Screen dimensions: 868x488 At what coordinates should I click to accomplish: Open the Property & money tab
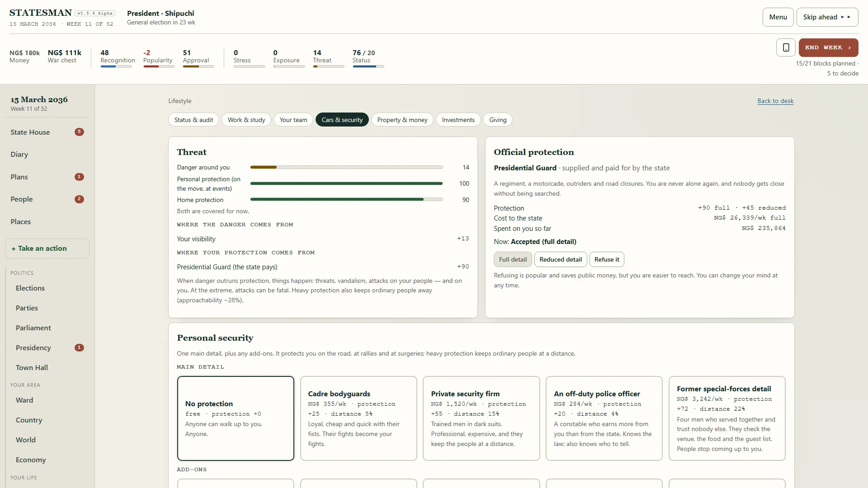coord(402,120)
